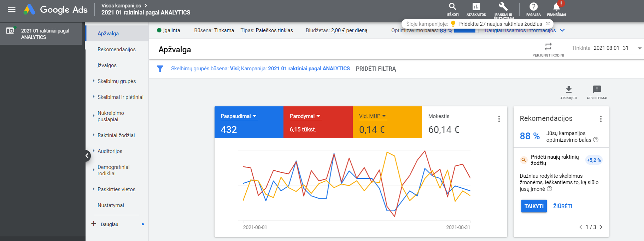Open the Pagalba help icon

pyautogui.click(x=533, y=10)
